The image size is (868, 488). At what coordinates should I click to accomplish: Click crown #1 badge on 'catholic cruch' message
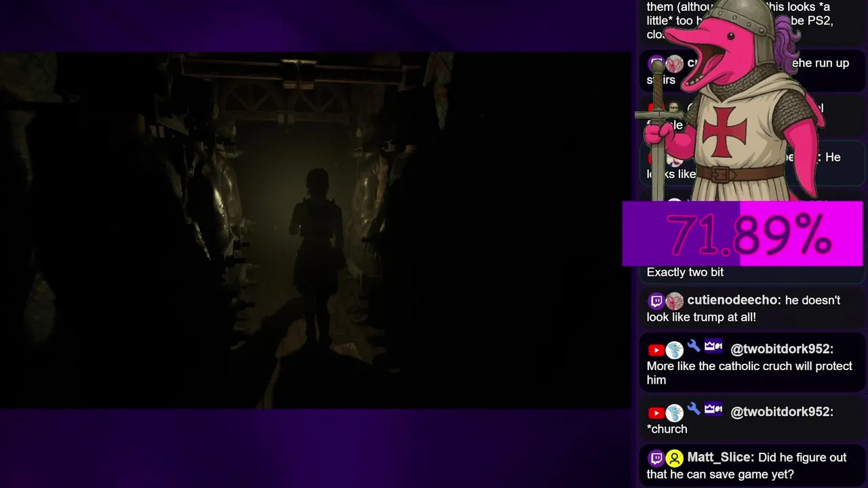(x=713, y=346)
